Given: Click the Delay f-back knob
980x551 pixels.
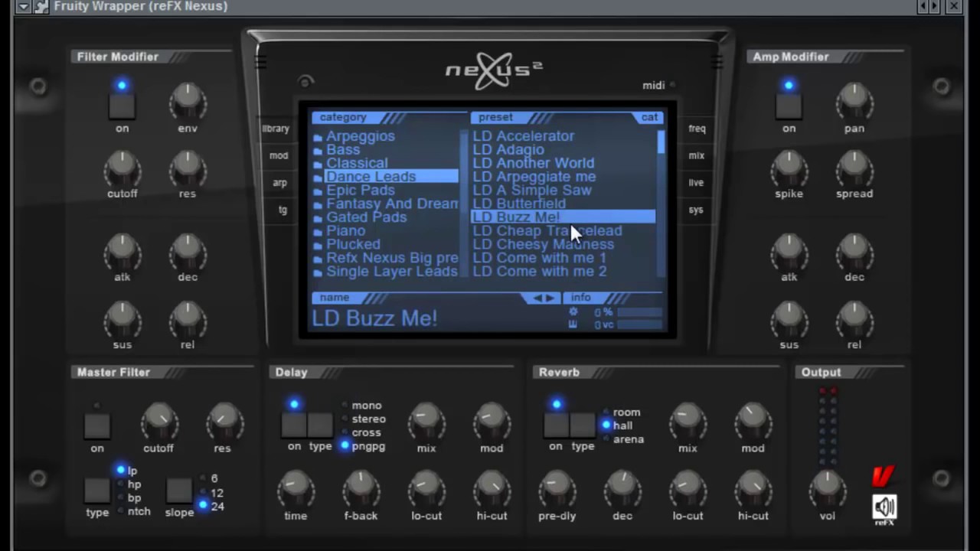Looking at the screenshot, I should click(361, 488).
